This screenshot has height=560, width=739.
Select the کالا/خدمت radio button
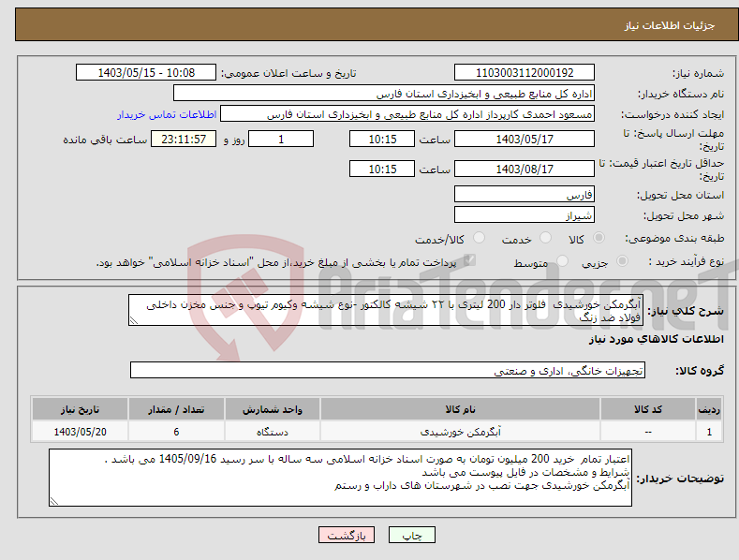point(479,238)
